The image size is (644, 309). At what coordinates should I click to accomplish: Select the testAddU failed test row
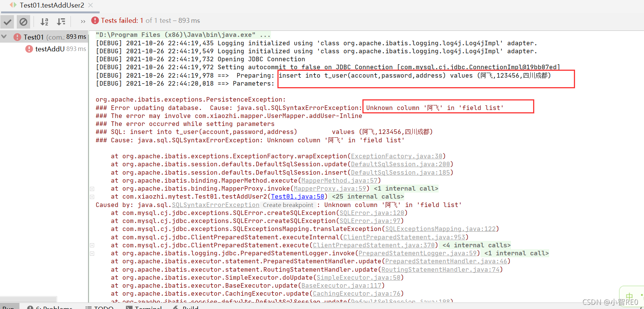pos(44,49)
